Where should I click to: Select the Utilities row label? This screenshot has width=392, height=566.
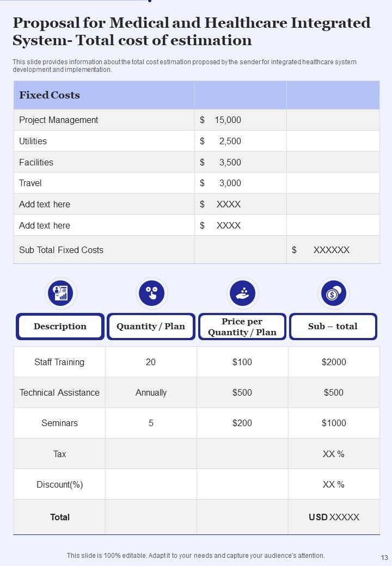[x=33, y=141]
